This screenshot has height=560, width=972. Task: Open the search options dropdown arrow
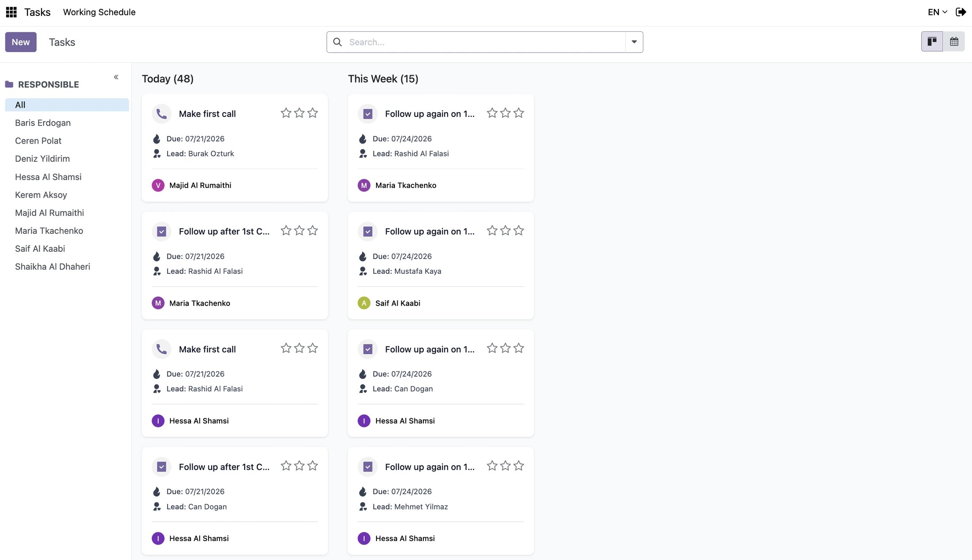(x=634, y=42)
